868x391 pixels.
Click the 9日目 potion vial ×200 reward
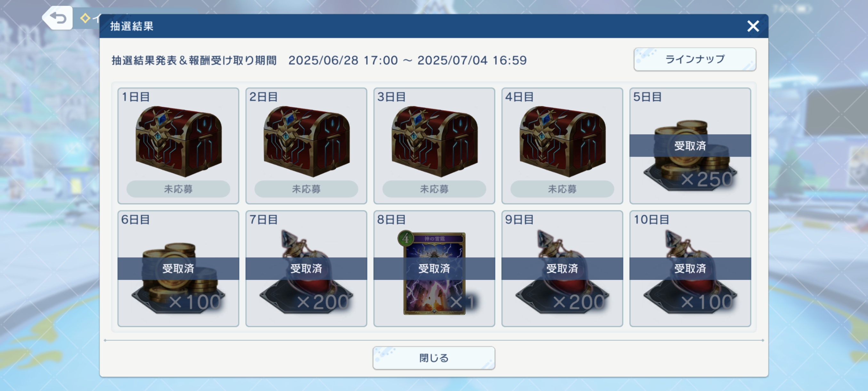[x=562, y=272]
